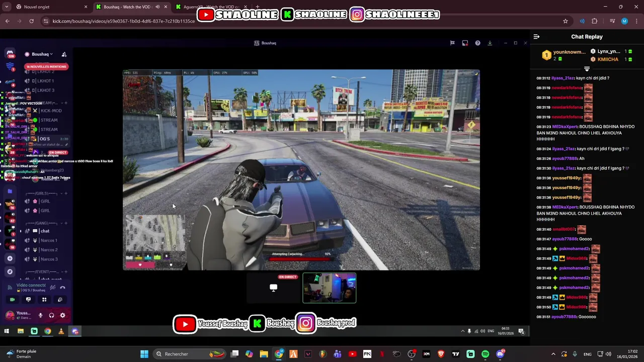Open a new browser tab with plus
This screenshot has width=644, height=362.
click(x=257, y=7)
